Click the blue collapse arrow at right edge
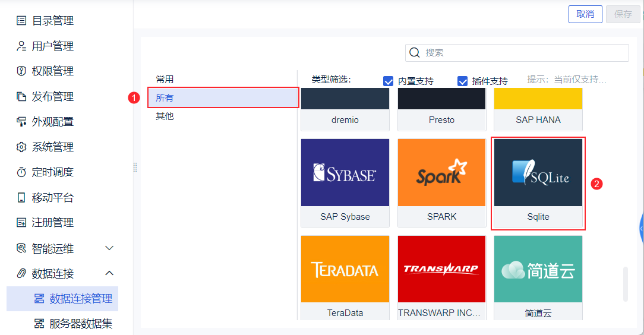 pyautogui.click(x=642, y=229)
